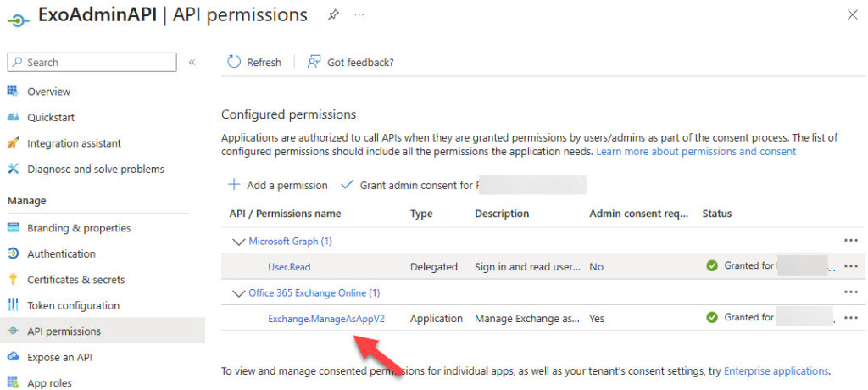868x390 pixels.
Task: Open Diagnose and solve problems
Action: pyautogui.click(x=96, y=169)
